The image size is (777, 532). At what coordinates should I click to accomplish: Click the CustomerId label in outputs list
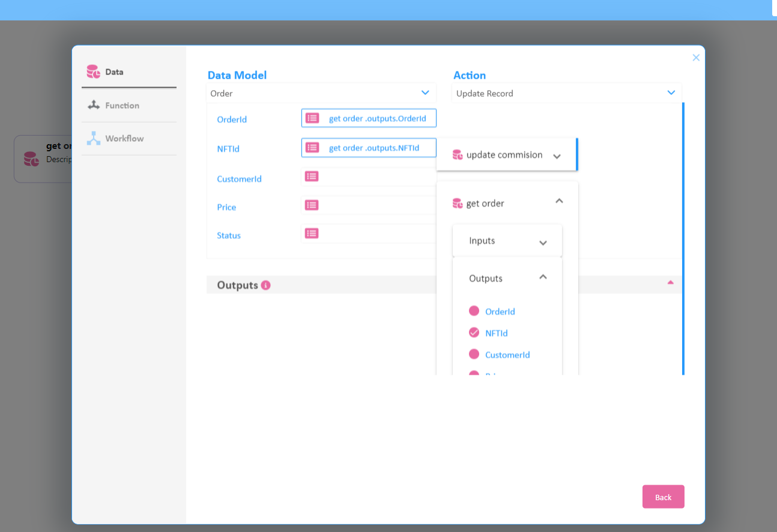tap(507, 355)
